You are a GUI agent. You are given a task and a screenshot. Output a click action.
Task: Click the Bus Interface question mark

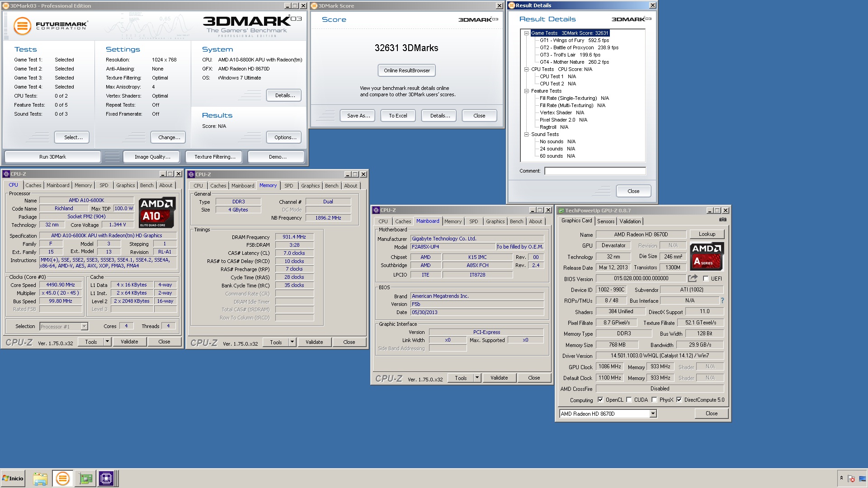(722, 300)
